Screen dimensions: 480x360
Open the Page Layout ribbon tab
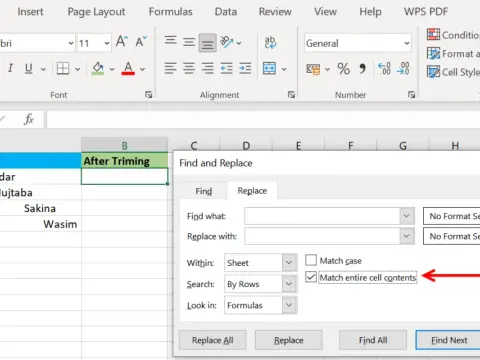point(96,12)
